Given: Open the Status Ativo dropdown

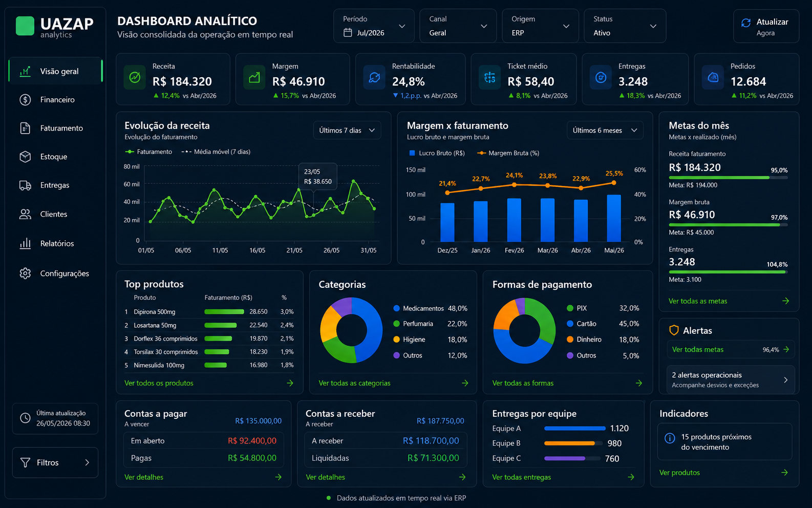Looking at the screenshot, I should tap(625, 26).
